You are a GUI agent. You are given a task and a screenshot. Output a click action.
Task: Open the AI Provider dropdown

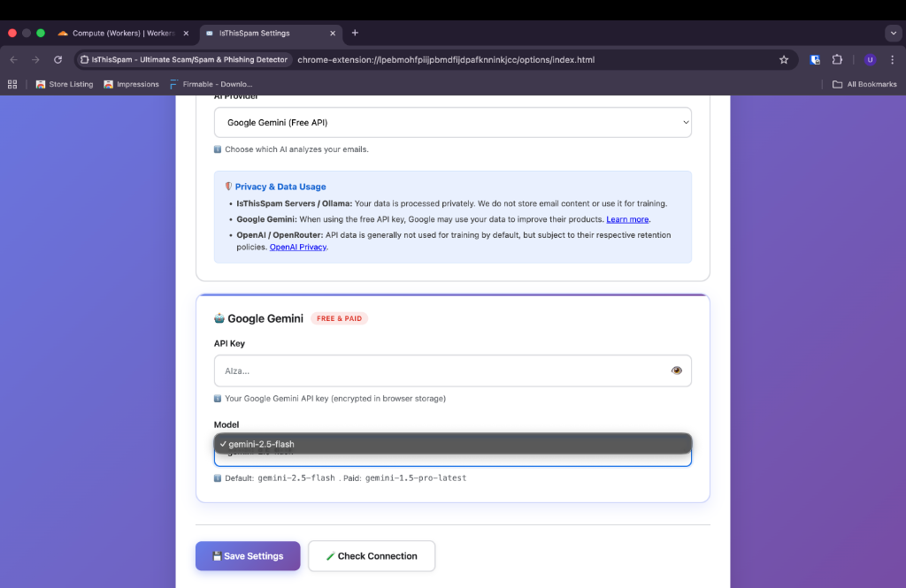point(452,122)
